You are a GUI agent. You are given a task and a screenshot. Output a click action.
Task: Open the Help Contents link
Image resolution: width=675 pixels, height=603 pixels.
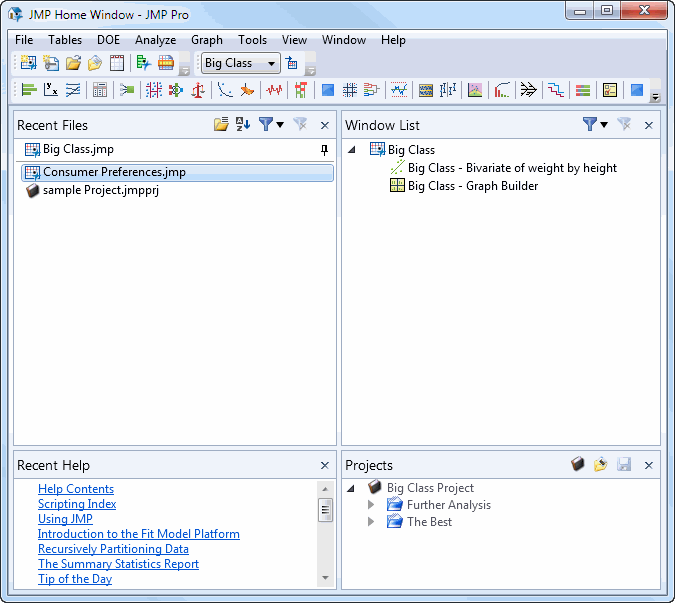tap(76, 489)
